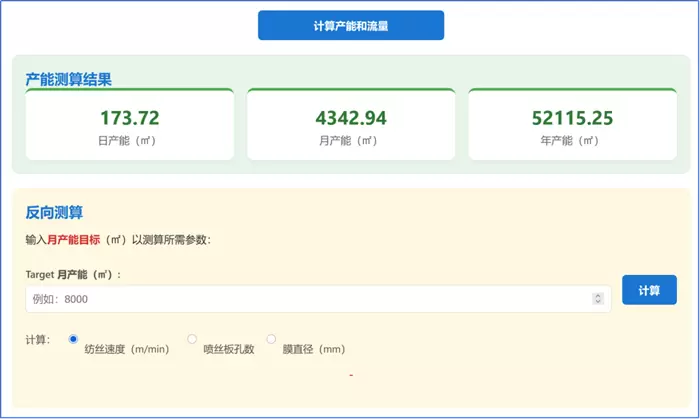Select the 纺丝速度 (m/min) radio button
This screenshot has height=419, width=700.
(x=73, y=339)
